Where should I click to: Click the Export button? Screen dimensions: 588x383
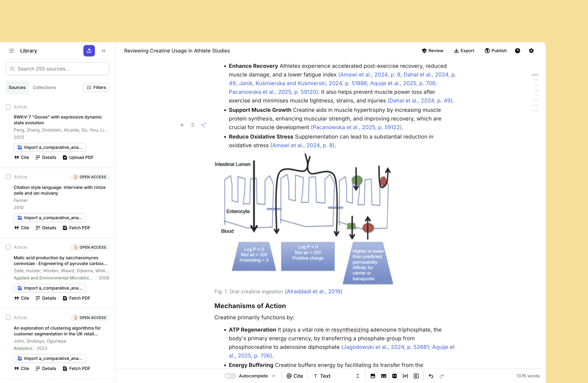(464, 51)
